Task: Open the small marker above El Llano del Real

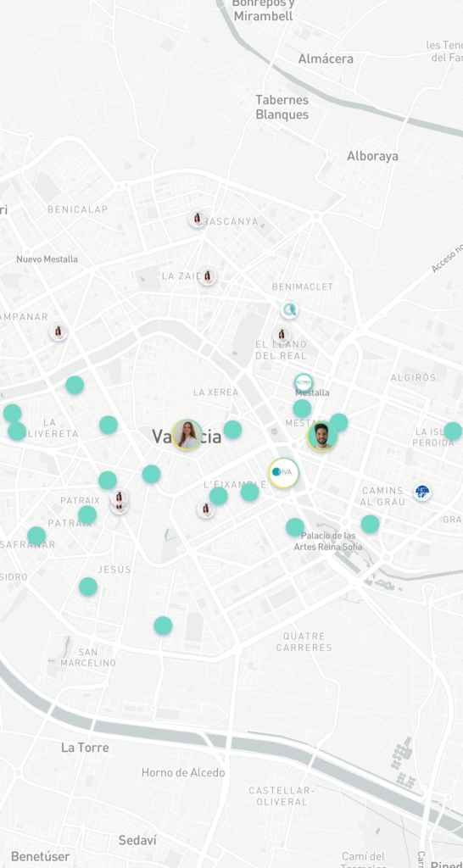Action: (282, 335)
